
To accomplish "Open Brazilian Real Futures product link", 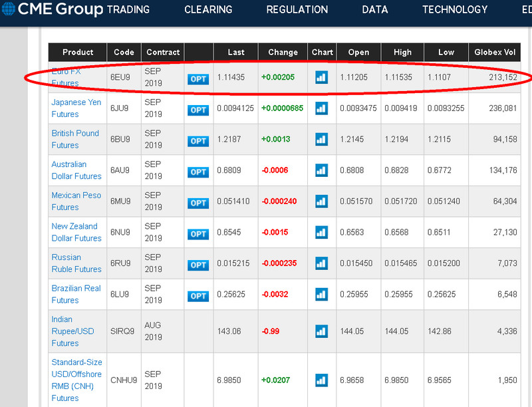I will coord(76,294).
